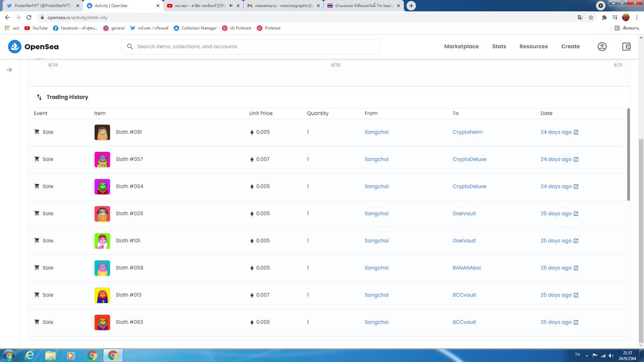
Task: Click Trading History swap-arrows icon
Action: (x=39, y=97)
